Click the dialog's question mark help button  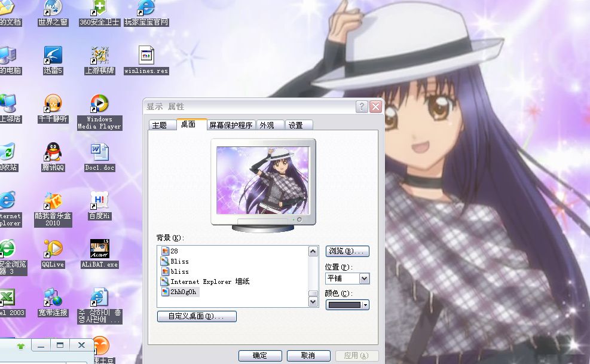[x=362, y=106]
